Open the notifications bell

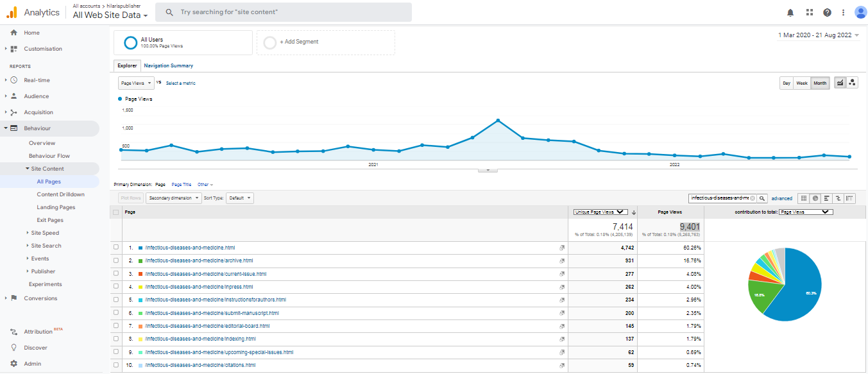(x=790, y=12)
